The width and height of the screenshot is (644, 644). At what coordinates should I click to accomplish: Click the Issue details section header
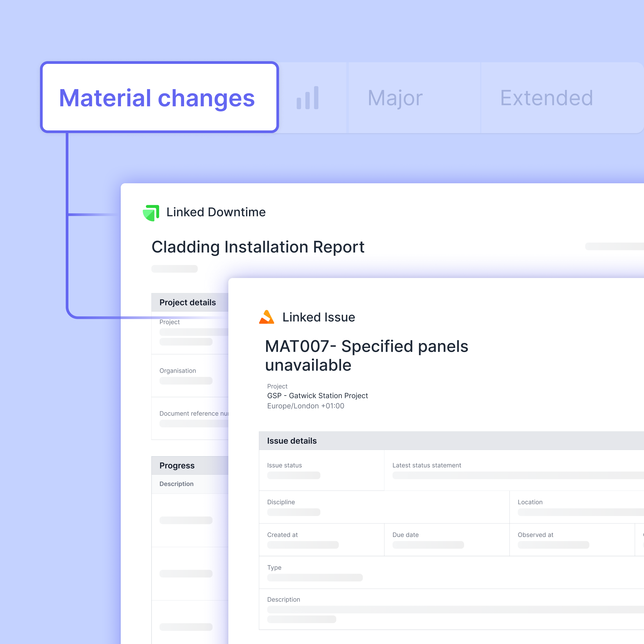click(292, 441)
